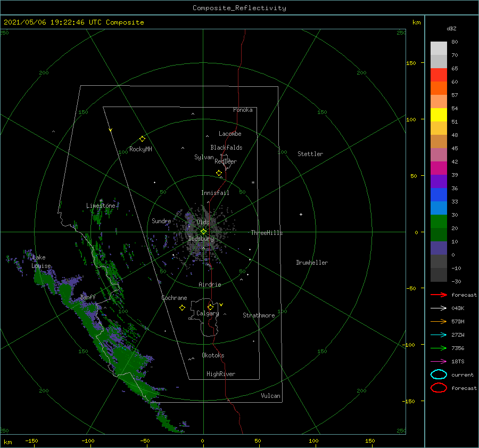The height and width of the screenshot is (448, 479).
Task: Click the Okotoks town label
Action: 213,355
